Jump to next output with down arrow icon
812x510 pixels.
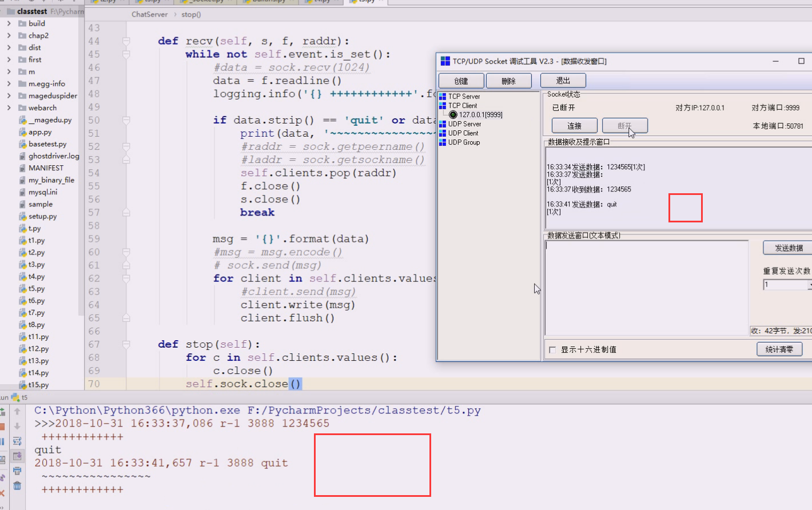[x=17, y=425]
